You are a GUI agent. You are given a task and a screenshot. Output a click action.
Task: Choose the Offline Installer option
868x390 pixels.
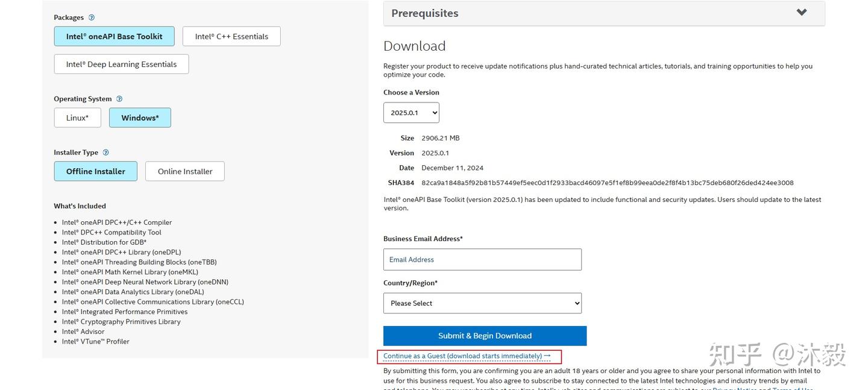[x=95, y=171]
